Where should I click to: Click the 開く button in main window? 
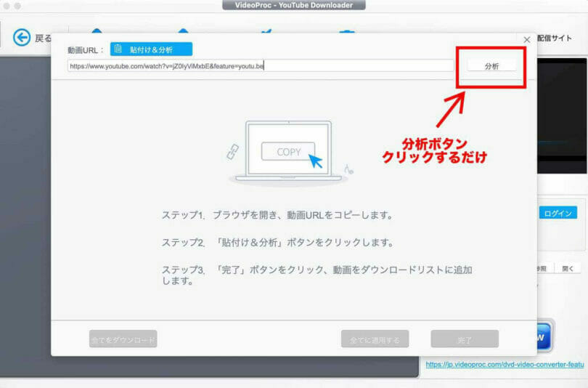point(568,269)
